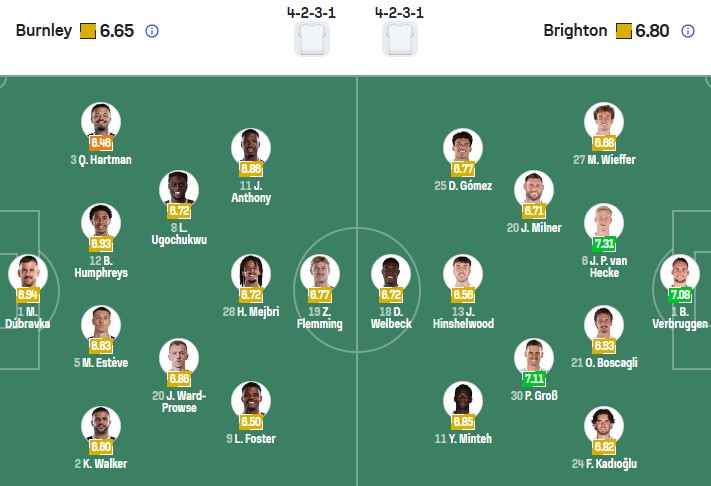Click L. Foster's 6.50 rating badge

(x=250, y=421)
